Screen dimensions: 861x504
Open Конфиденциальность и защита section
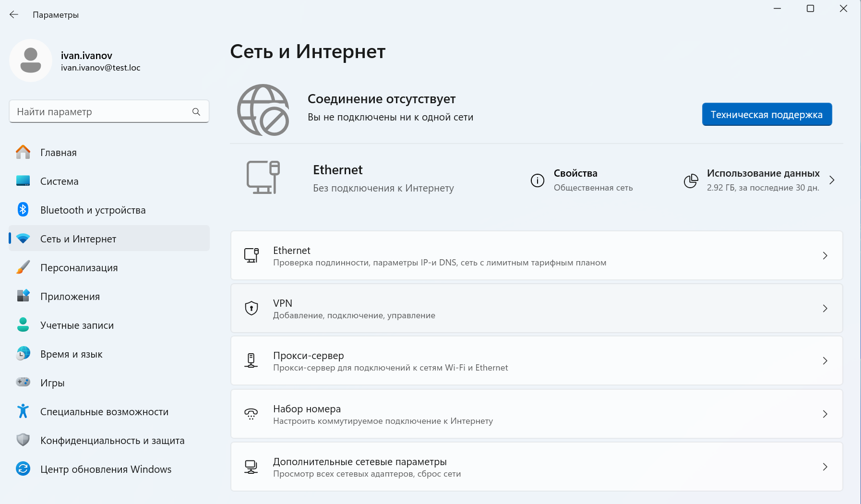point(112,441)
